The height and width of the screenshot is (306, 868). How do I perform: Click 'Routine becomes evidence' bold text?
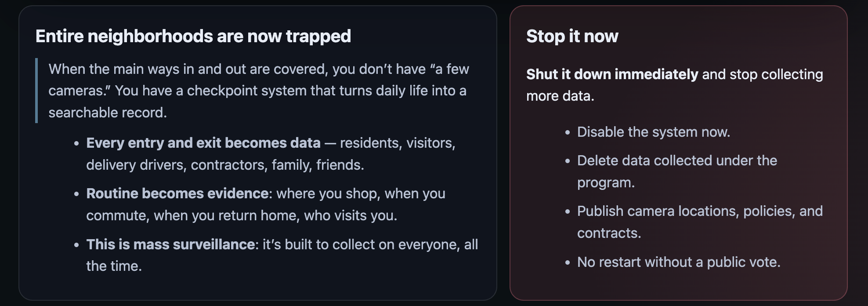(177, 193)
